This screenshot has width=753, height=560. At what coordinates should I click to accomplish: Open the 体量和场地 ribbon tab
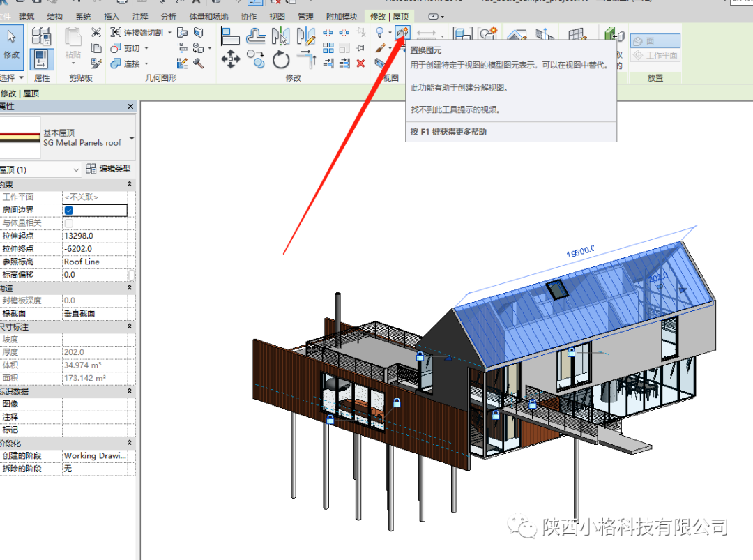click(208, 16)
